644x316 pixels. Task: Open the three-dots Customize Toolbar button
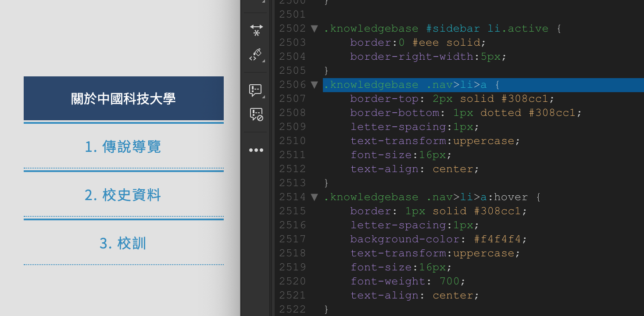256,150
